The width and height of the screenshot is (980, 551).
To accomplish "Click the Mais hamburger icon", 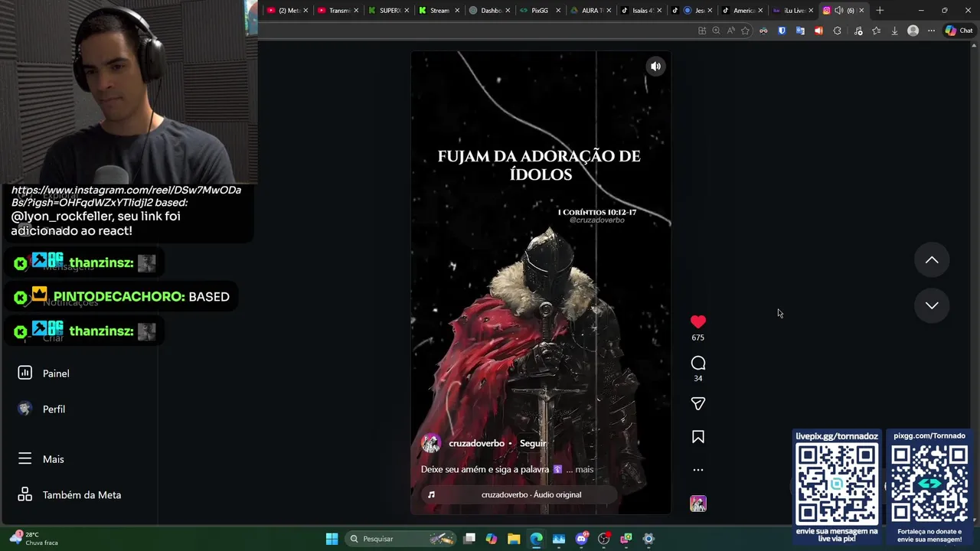I will click(25, 458).
